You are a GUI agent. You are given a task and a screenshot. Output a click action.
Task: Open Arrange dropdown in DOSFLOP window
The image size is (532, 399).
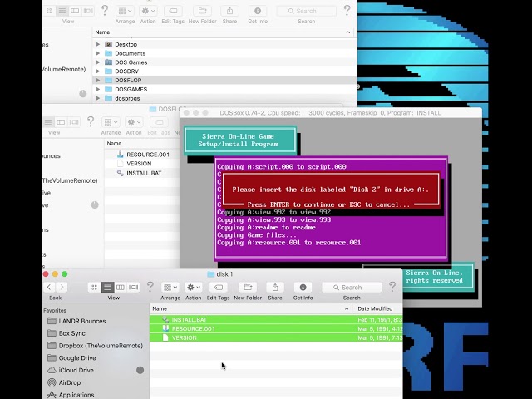(x=111, y=122)
